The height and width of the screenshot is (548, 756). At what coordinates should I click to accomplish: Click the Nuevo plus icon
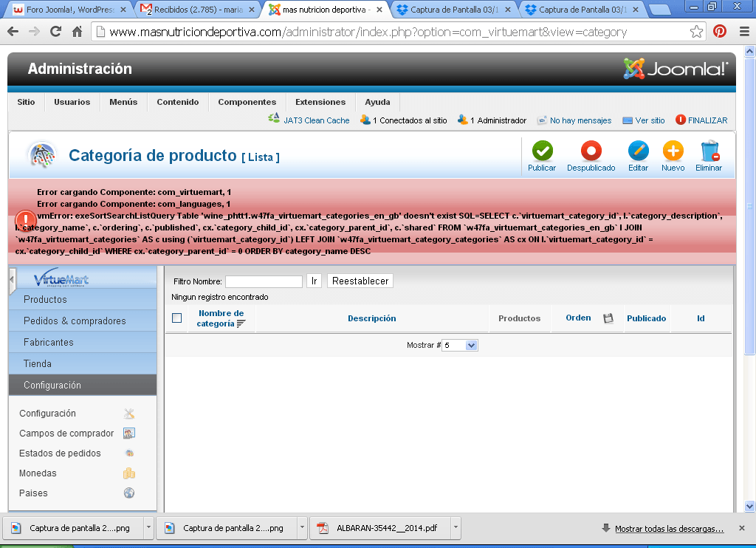click(x=673, y=151)
